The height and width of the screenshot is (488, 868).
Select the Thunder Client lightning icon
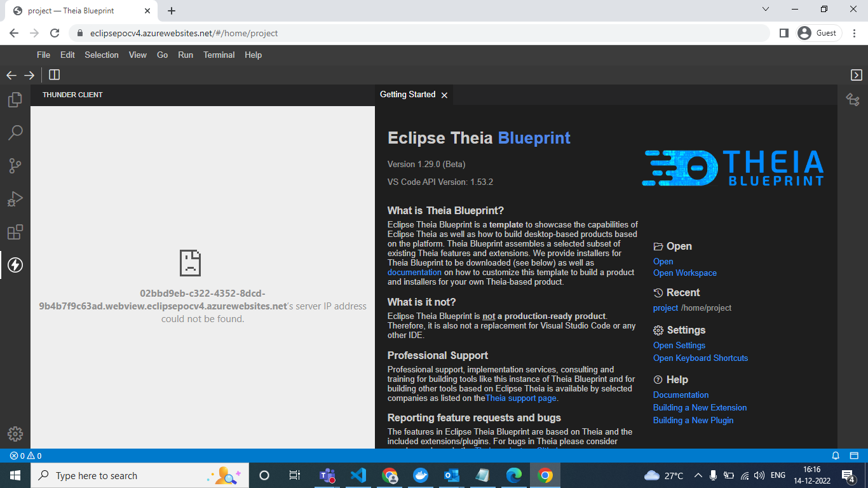pos(16,266)
